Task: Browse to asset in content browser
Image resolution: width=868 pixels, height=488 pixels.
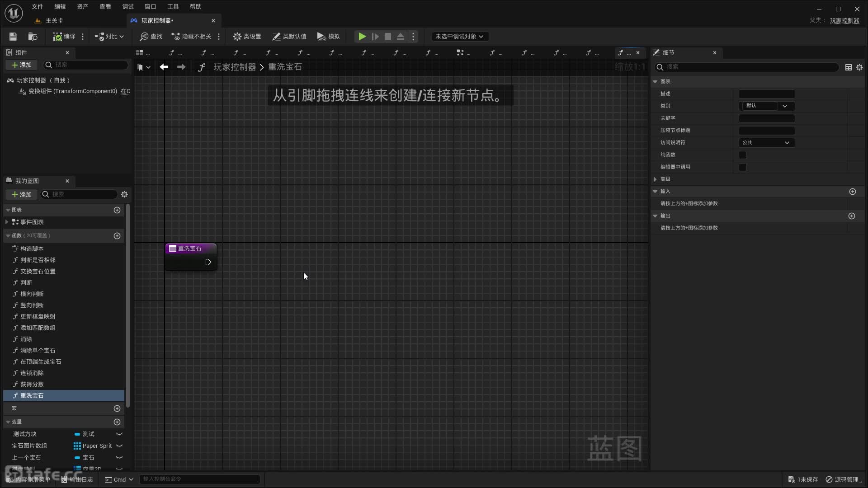Action: (33, 37)
